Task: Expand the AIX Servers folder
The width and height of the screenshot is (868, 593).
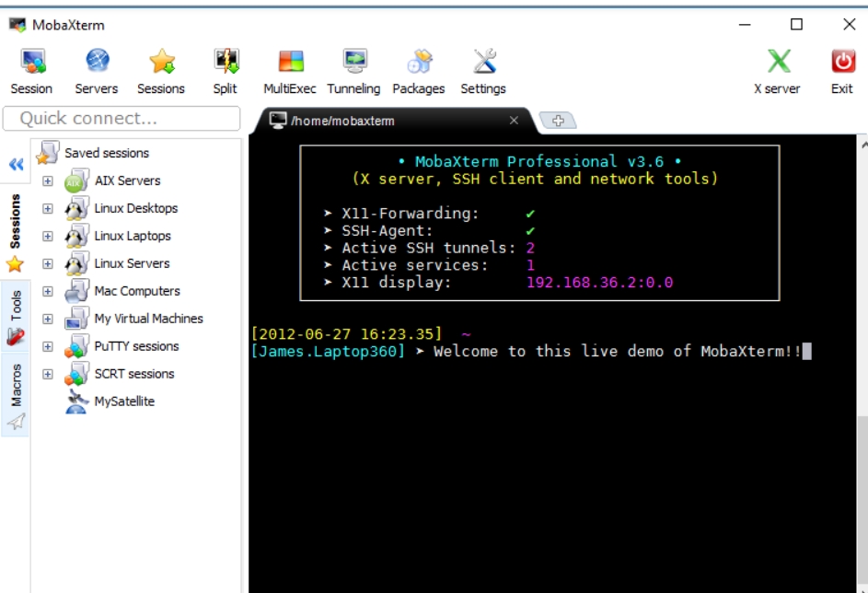Action: 48,181
